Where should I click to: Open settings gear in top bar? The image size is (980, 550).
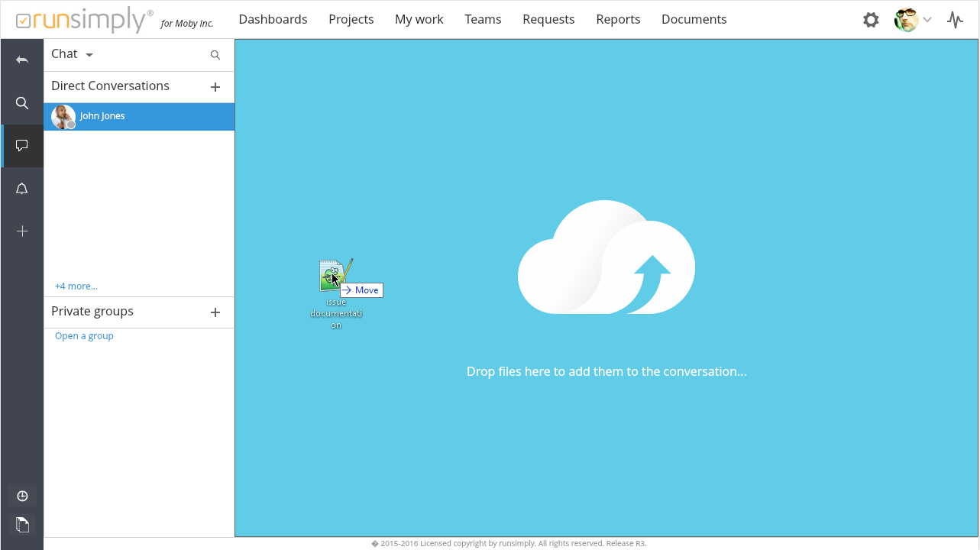[x=871, y=20]
